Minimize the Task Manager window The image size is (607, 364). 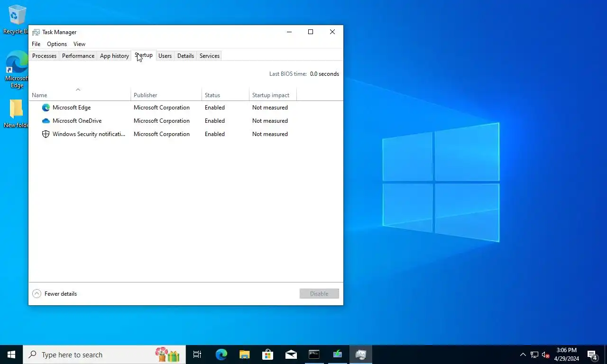coord(289,32)
